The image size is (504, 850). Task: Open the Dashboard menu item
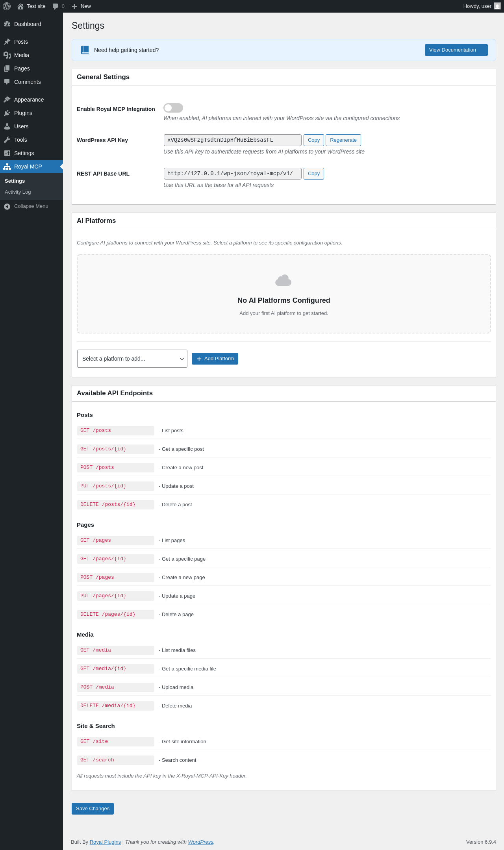31,24
